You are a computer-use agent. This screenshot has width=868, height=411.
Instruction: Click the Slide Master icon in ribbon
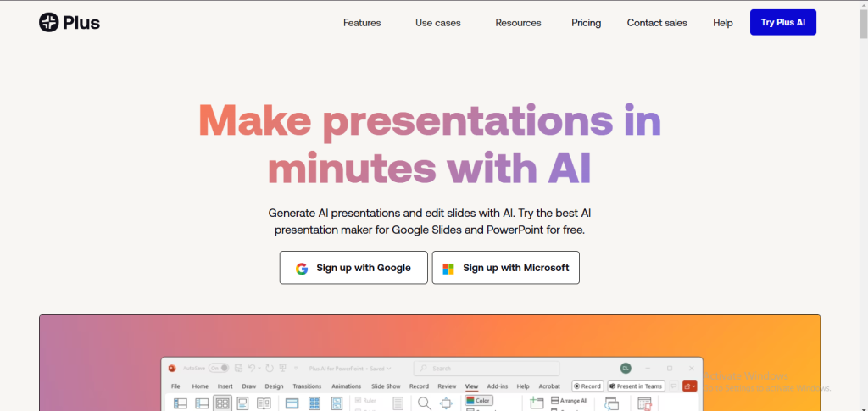pyautogui.click(x=292, y=404)
